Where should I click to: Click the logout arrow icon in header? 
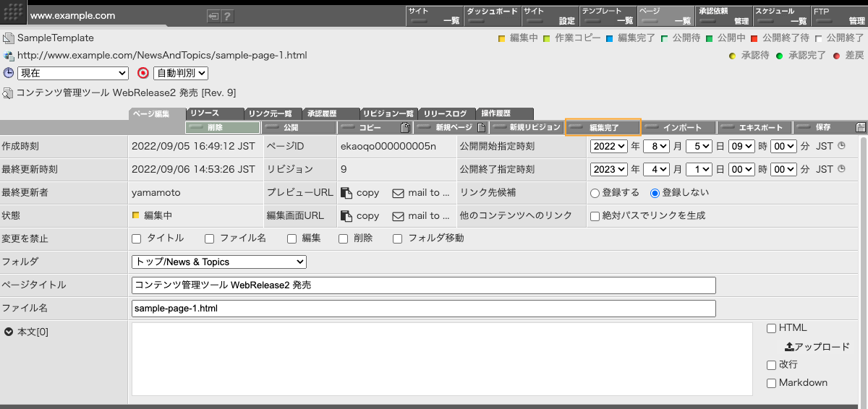point(213,16)
